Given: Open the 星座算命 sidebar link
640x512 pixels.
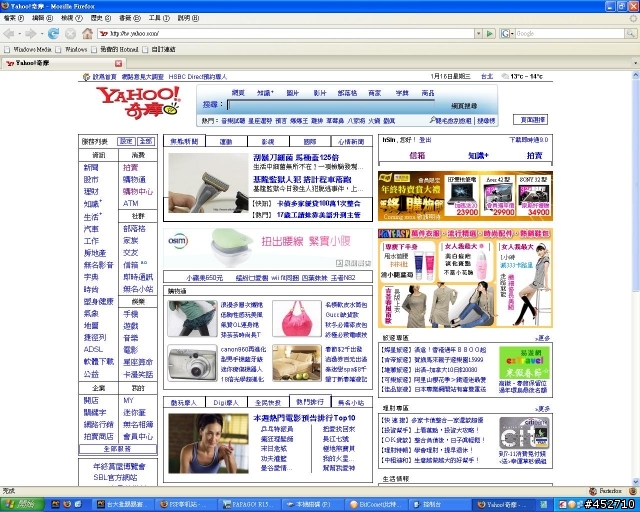Looking at the screenshot, I should pyautogui.click(x=138, y=362).
